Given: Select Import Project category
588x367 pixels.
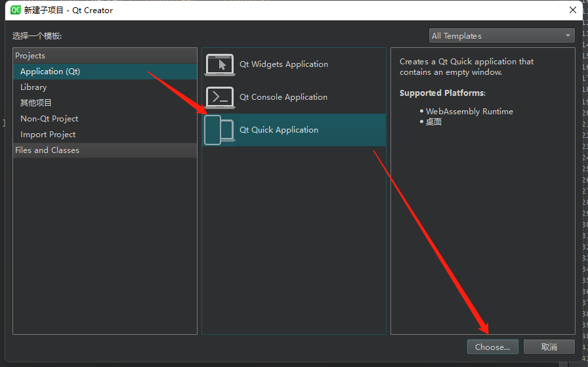Looking at the screenshot, I should (105, 135).
